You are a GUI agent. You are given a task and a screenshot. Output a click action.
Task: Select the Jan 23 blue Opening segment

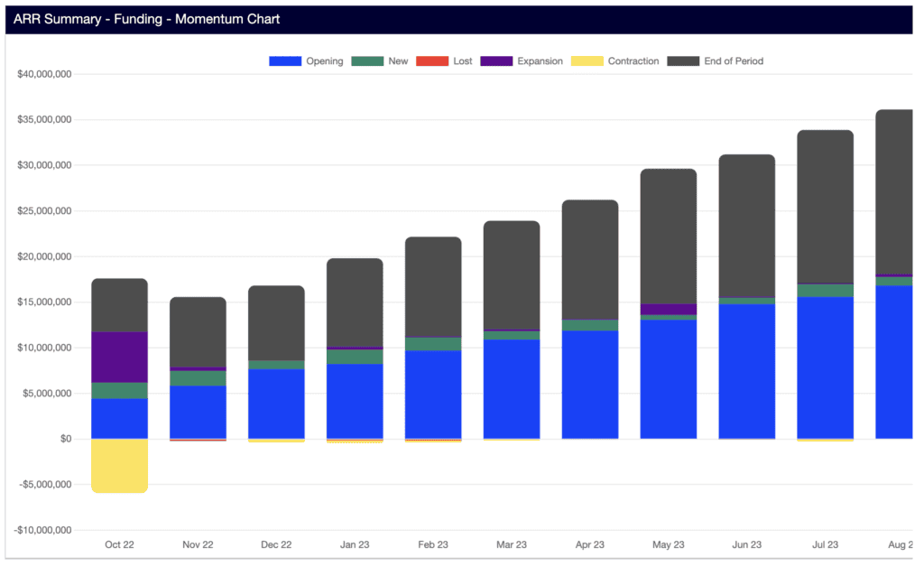tap(355, 402)
